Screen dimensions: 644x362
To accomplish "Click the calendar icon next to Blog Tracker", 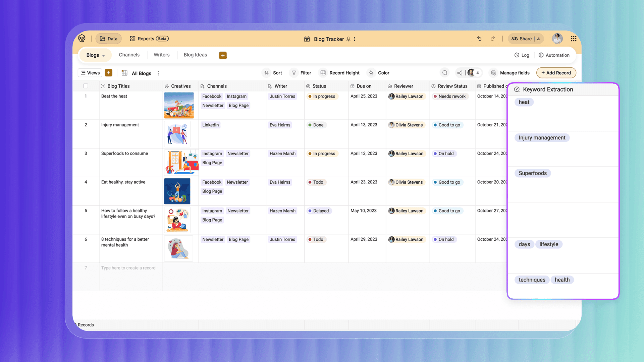I will click(307, 39).
